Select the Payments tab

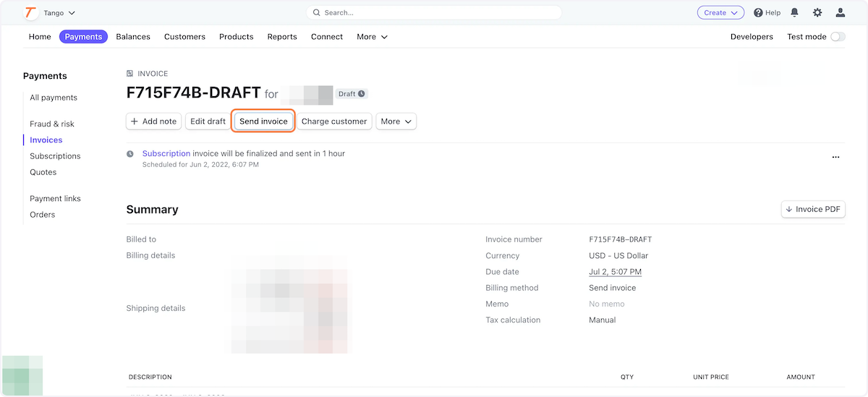point(83,37)
